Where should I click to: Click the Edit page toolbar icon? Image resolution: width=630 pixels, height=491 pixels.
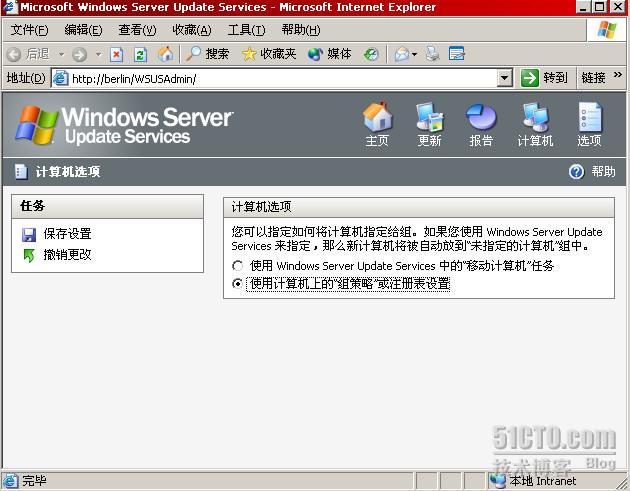[456, 54]
